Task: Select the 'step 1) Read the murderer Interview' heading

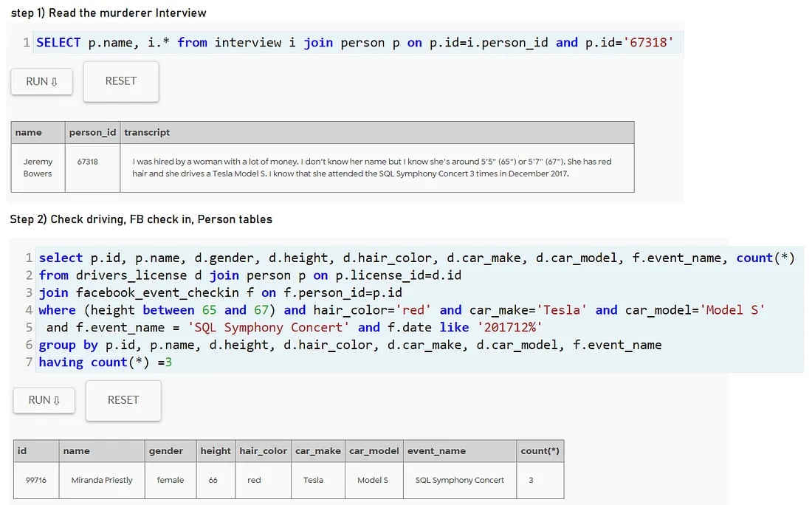Action: (109, 13)
